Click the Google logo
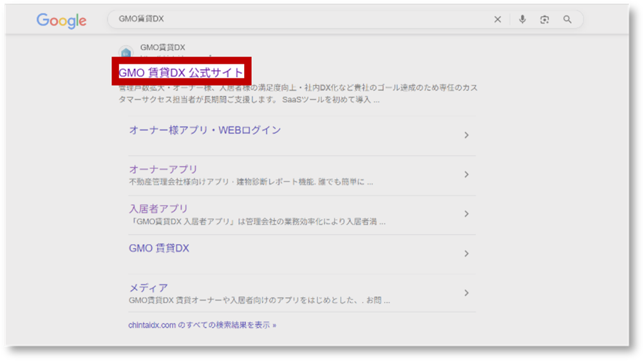The height and width of the screenshot is (361, 644). [61, 21]
